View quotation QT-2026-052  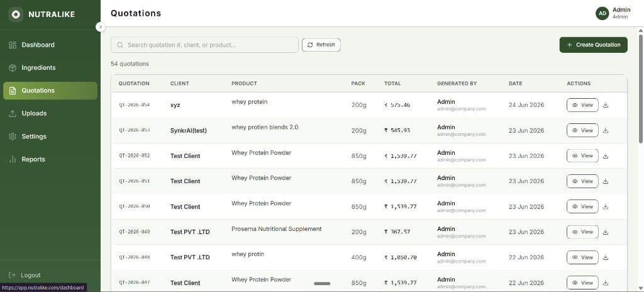point(582,156)
